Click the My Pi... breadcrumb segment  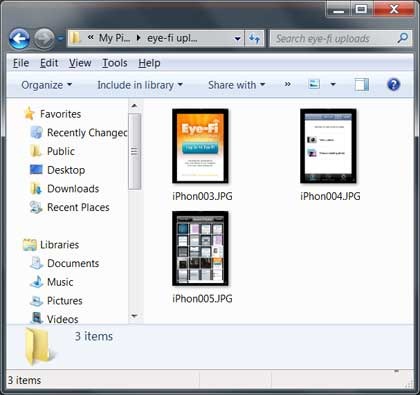pyautogui.click(x=114, y=38)
